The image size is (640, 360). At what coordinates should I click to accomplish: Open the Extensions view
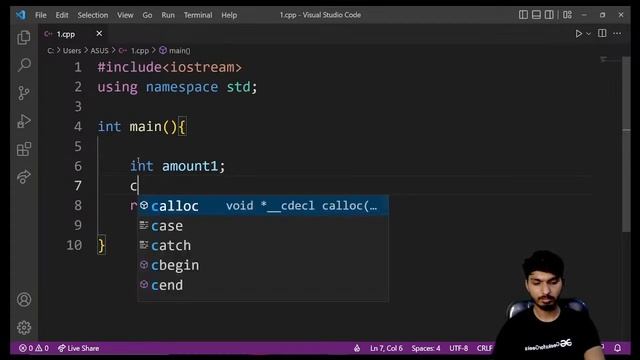(24, 149)
